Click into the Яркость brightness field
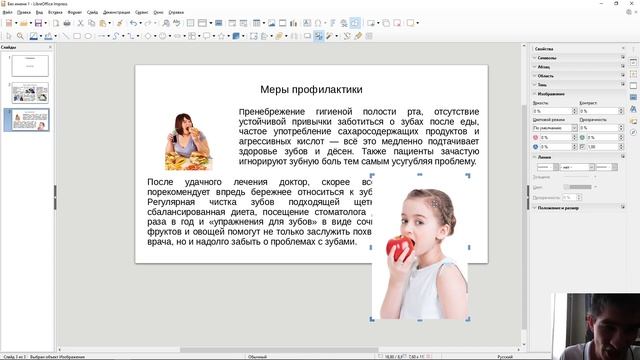The height and width of the screenshot is (360, 640). click(552, 111)
